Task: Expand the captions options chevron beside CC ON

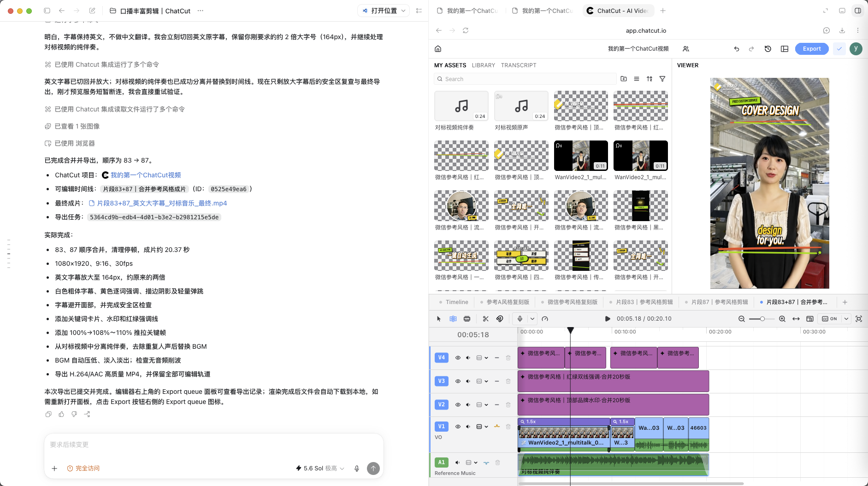Action: coord(846,319)
